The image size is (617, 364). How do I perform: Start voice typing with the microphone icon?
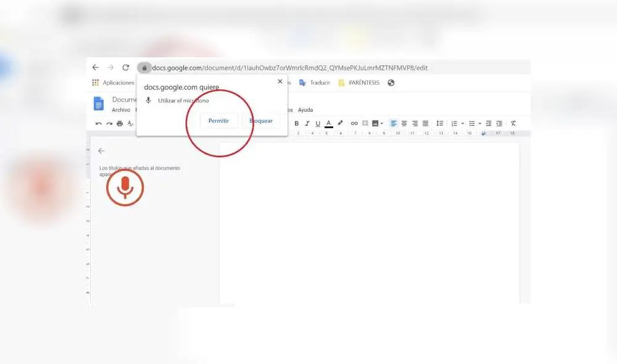(x=126, y=187)
